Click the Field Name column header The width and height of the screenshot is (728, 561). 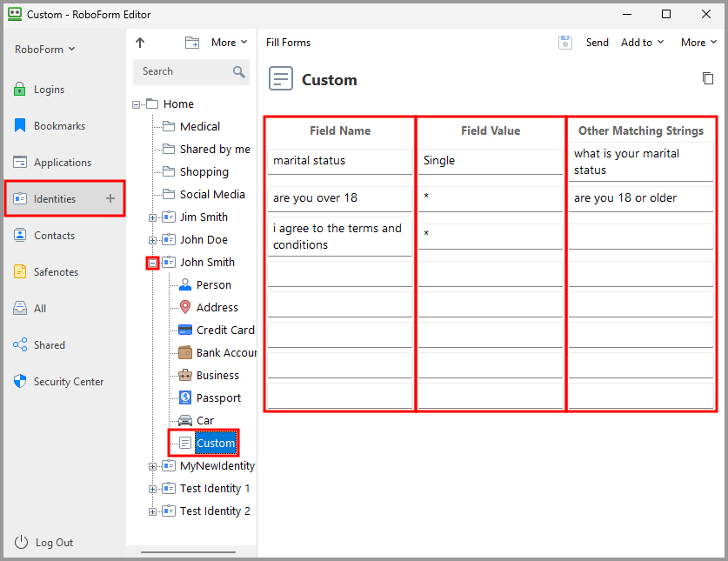pyautogui.click(x=340, y=131)
